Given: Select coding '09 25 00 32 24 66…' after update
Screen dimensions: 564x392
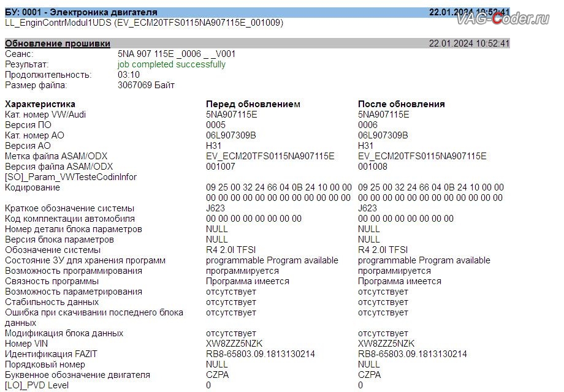Looking at the screenshot, I should click(x=430, y=192).
